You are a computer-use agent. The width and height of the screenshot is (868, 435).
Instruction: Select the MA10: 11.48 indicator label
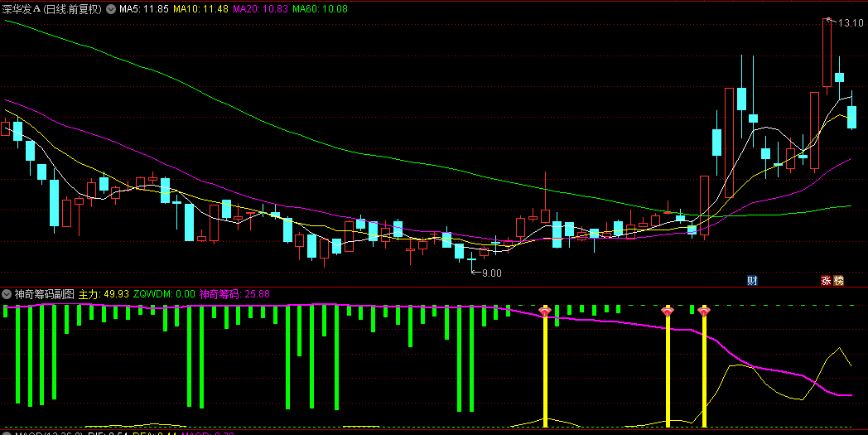click(200, 9)
